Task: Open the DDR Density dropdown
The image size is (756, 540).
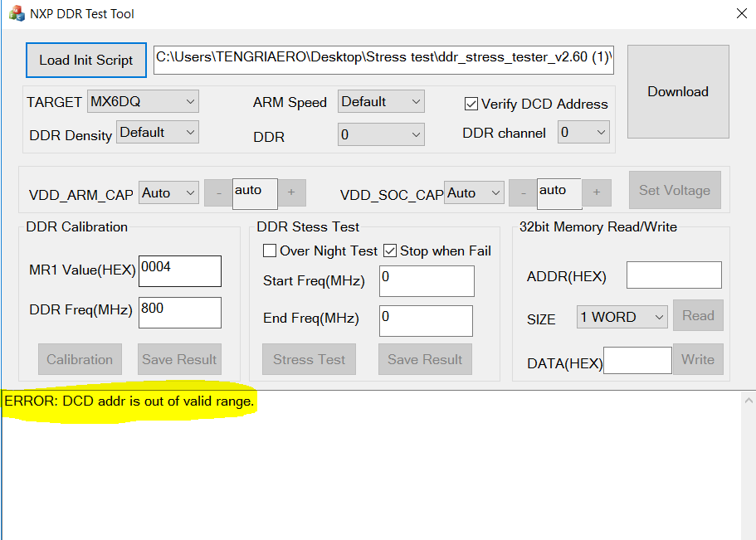Action: 157,132
